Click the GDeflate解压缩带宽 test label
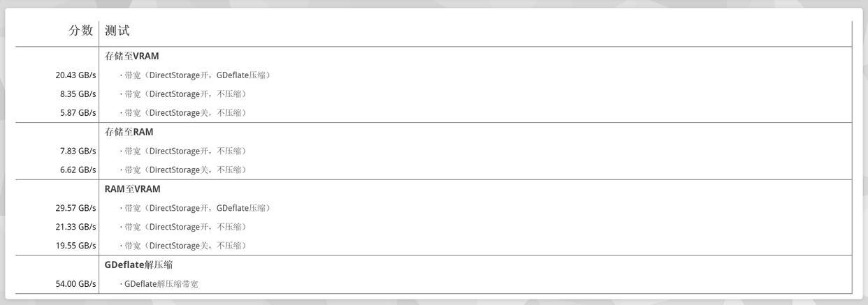The height and width of the screenshot is (305, 868). (x=161, y=284)
